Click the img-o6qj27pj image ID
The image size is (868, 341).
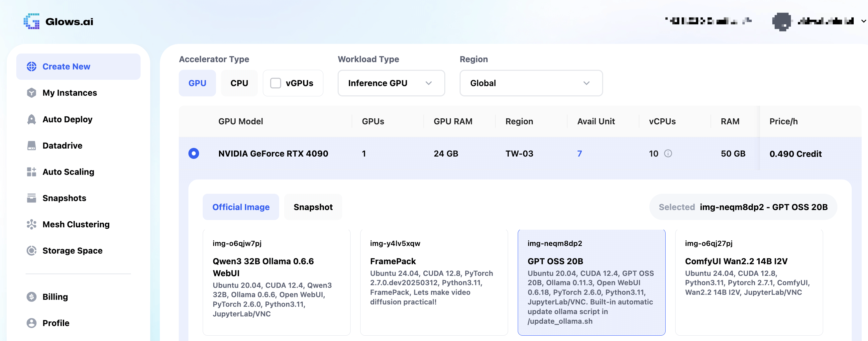708,243
